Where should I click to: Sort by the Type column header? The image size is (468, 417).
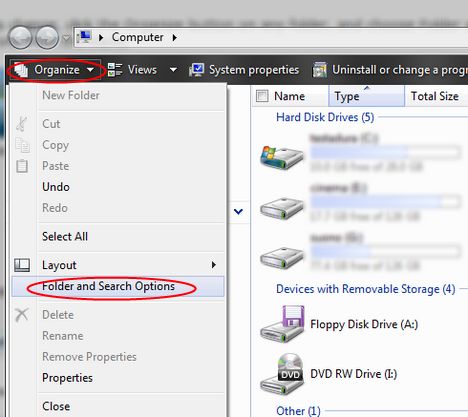point(366,96)
